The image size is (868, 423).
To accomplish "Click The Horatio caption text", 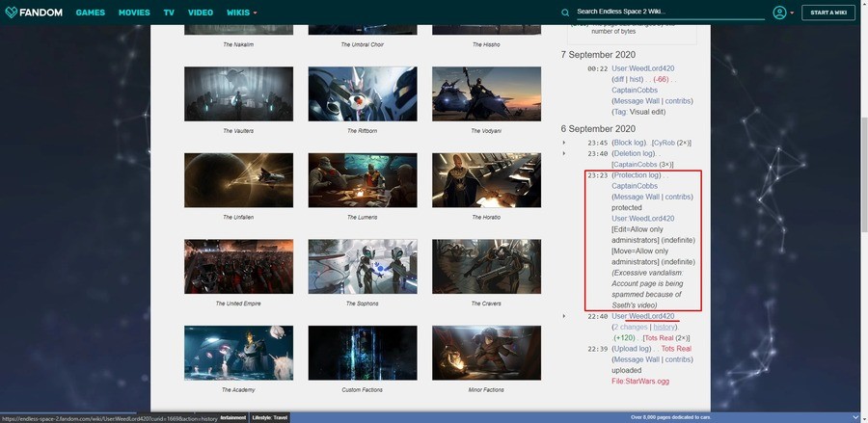I will tap(486, 218).
